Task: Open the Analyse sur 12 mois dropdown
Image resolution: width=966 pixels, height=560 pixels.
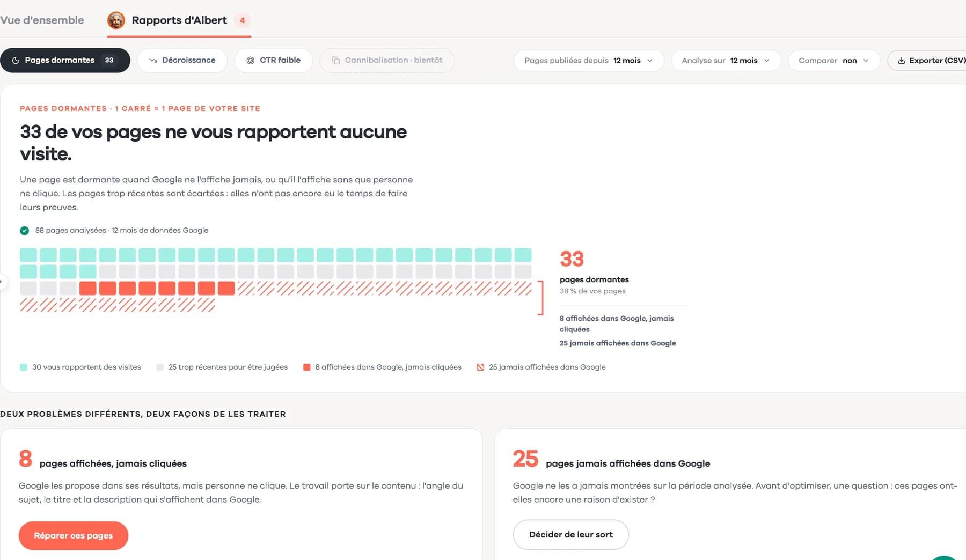Action: coord(726,61)
